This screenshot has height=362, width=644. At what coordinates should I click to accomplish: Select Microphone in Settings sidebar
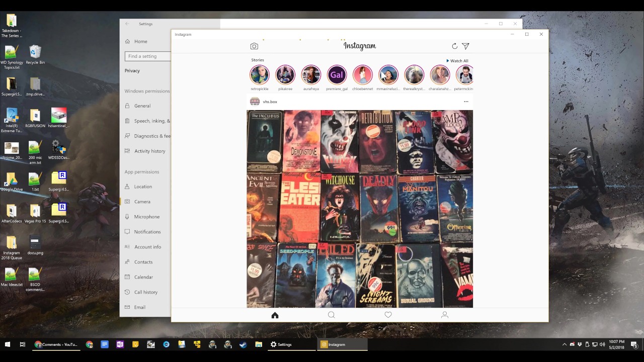(x=146, y=217)
